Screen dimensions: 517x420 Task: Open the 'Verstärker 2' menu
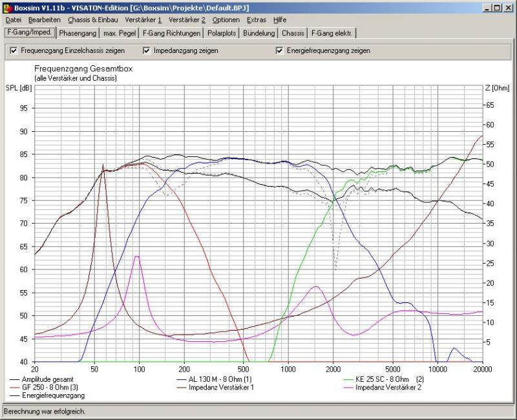[x=186, y=20]
